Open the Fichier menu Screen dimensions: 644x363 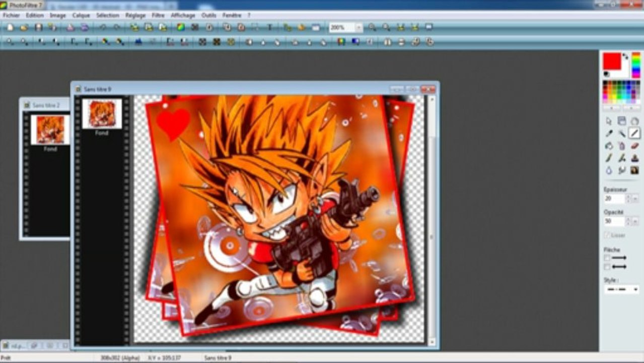(11, 15)
